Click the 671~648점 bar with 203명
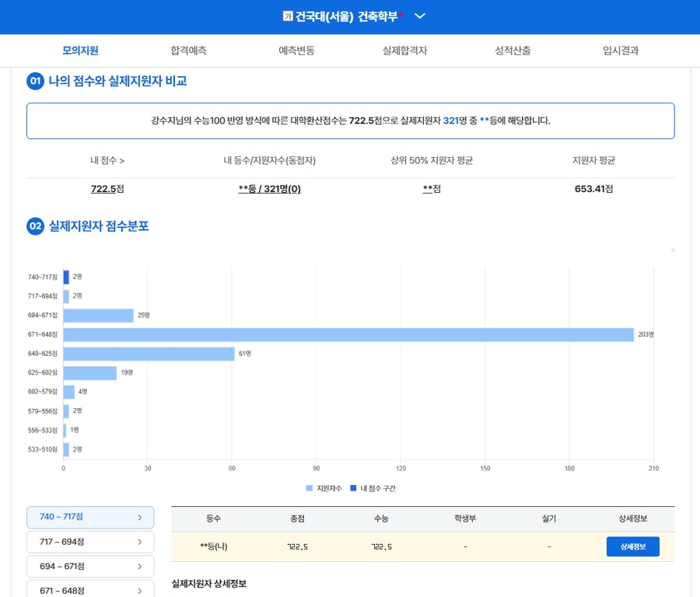 click(348, 334)
